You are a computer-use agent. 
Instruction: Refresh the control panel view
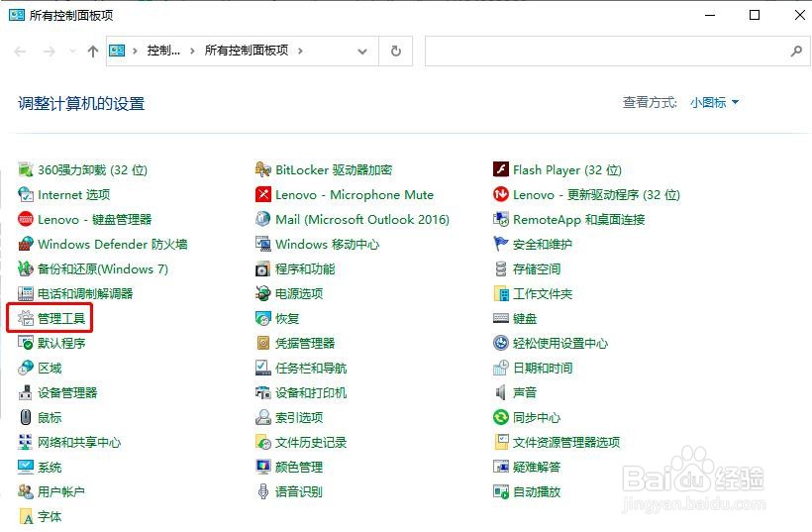pos(396,51)
